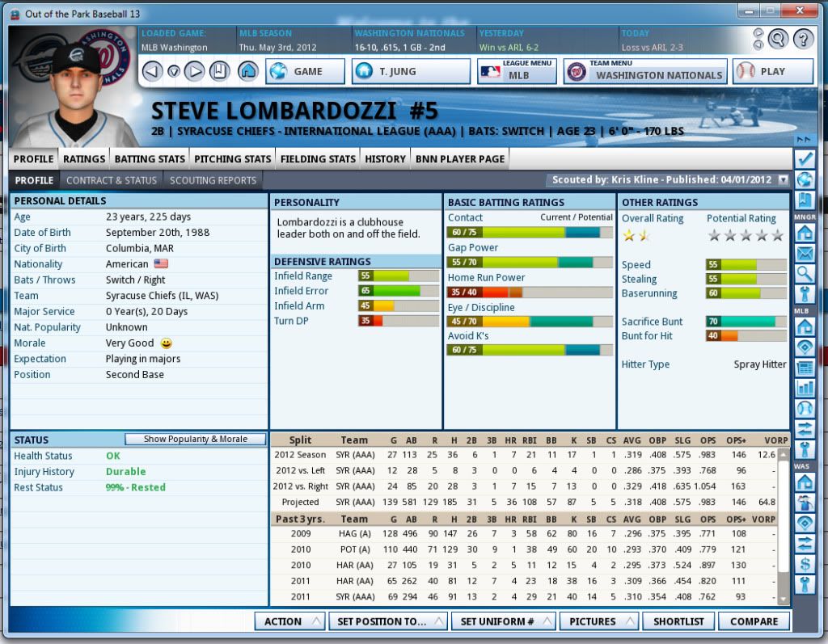Click the Contact rating bar 60 / 75
The image size is (828, 644).
(x=530, y=232)
